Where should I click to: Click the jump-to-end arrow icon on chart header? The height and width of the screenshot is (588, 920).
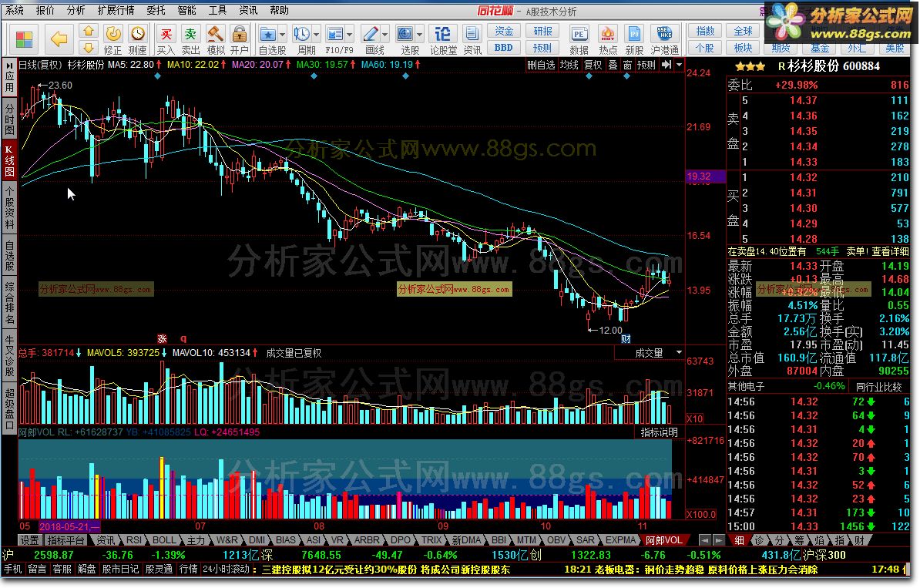pos(666,65)
